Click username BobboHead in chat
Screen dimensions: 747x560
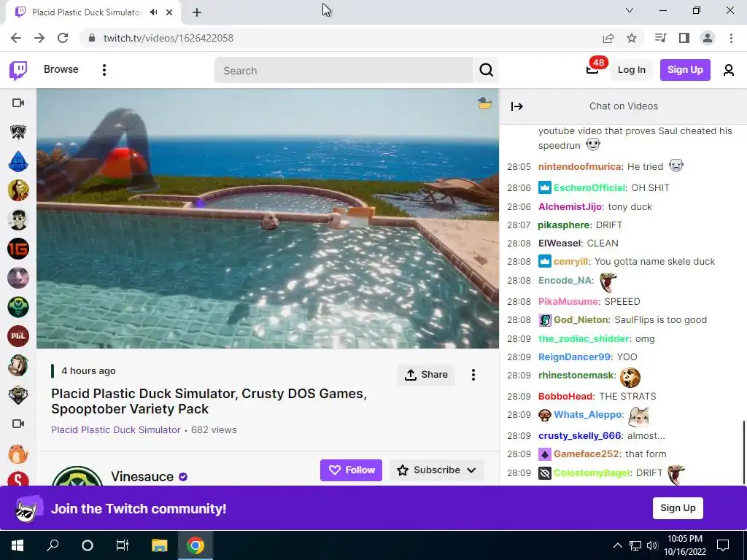[x=565, y=396]
